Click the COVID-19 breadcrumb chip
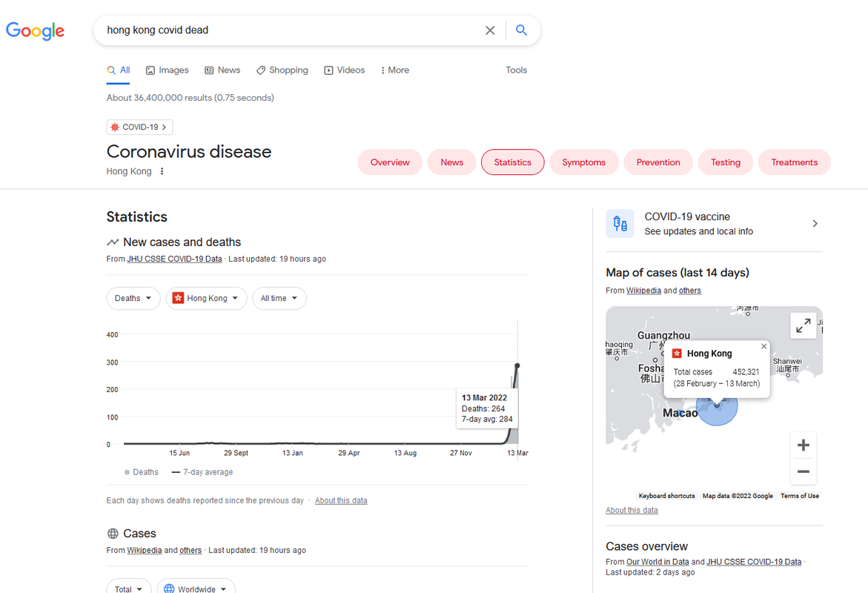 [x=139, y=127]
